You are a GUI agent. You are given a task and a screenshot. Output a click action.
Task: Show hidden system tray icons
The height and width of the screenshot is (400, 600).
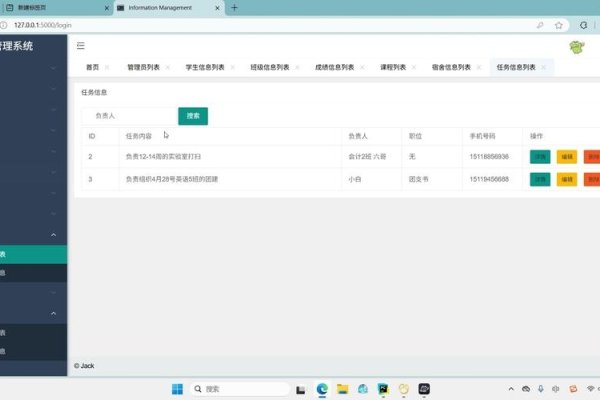511,389
